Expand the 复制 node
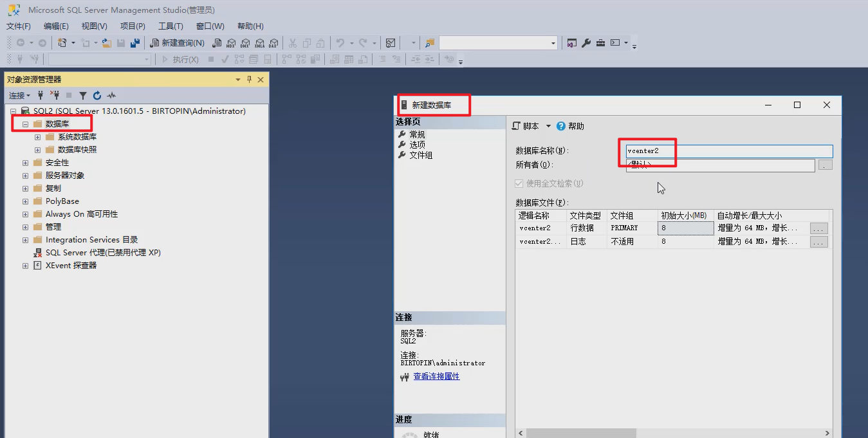868x438 pixels. tap(25, 188)
